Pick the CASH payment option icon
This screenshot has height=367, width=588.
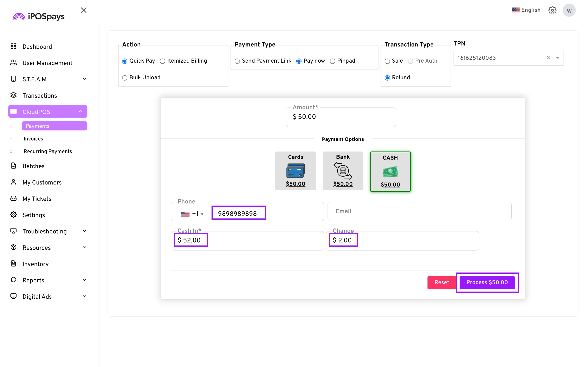(390, 172)
